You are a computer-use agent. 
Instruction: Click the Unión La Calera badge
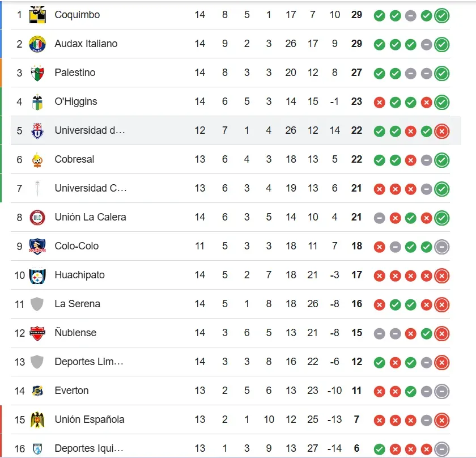point(37,217)
